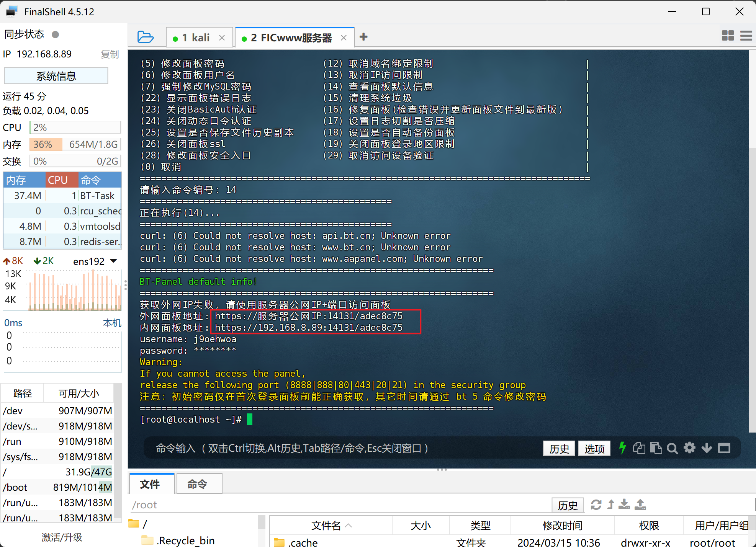The width and height of the screenshot is (756, 547).
Task: Refresh the remote file list
Action: tap(596, 505)
